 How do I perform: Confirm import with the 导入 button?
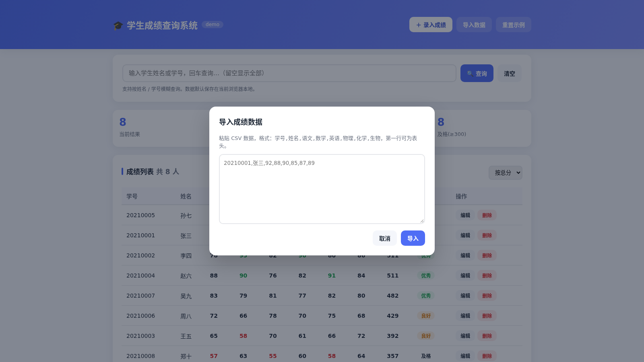[x=413, y=238]
